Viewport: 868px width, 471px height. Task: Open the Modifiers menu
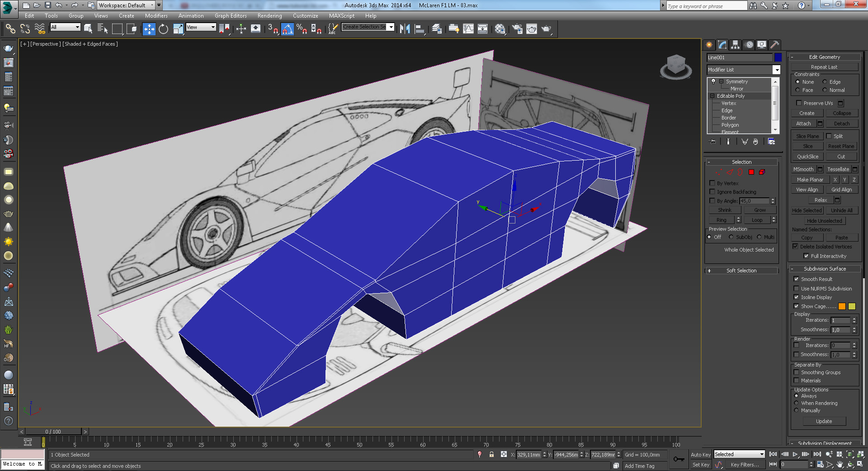[156, 15]
